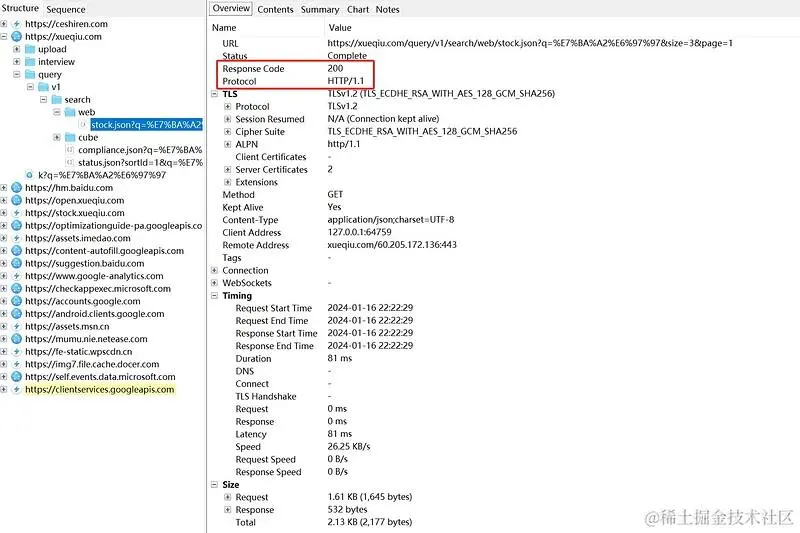Collapse the v1 folder
Image resolution: width=800 pixels, height=533 pixels.
coord(30,87)
